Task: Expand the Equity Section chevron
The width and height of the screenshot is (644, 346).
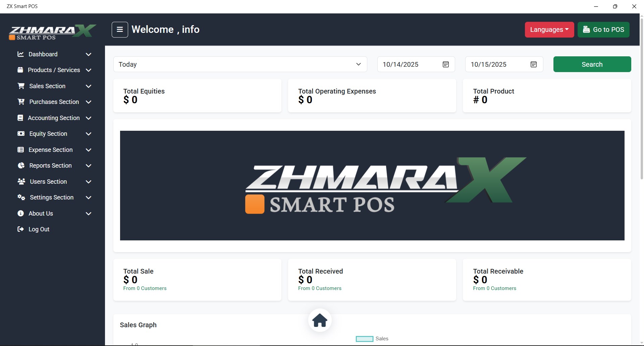Action: click(89, 134)
